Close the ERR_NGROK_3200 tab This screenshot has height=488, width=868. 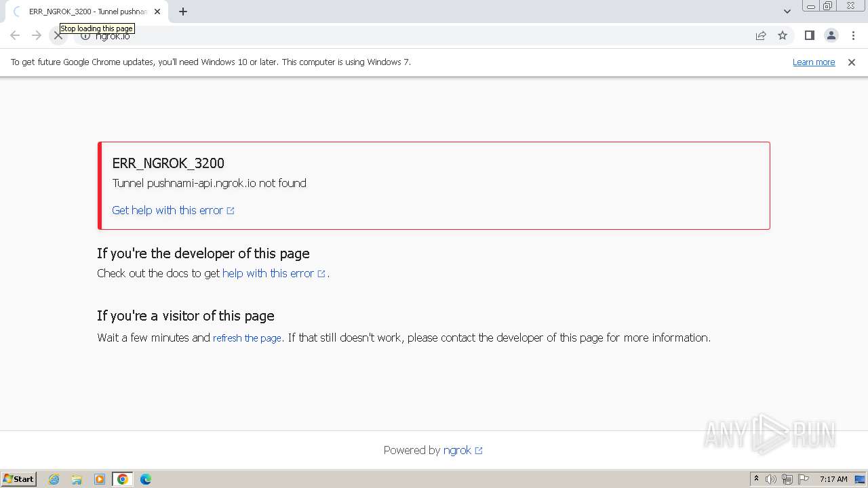tap(157, 12)
